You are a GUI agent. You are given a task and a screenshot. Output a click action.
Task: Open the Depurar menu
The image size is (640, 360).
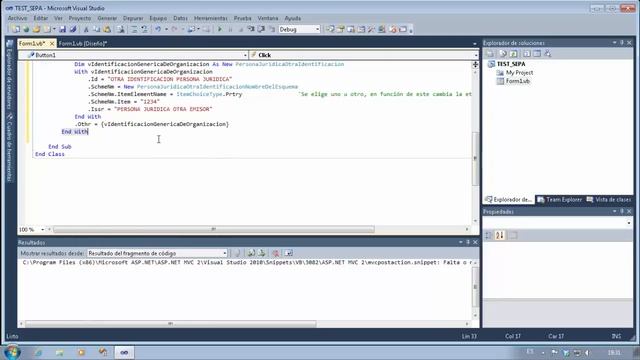tap(133, 18)
